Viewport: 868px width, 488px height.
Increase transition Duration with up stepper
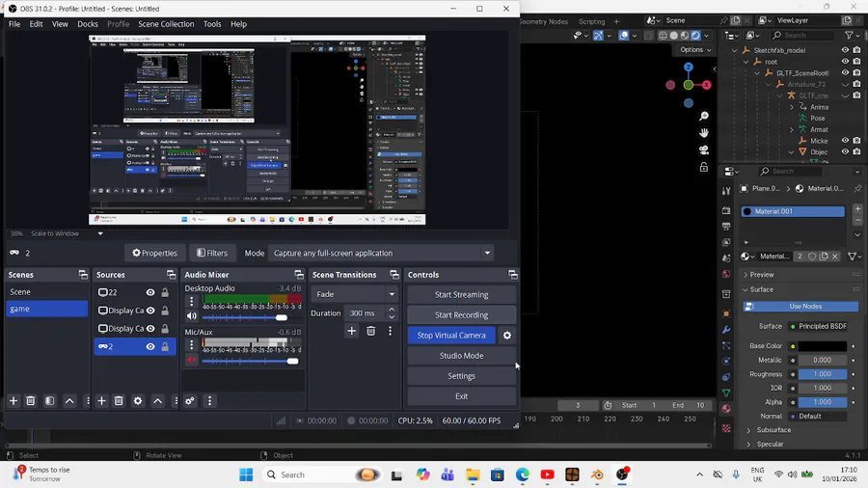tap(392, 310)
